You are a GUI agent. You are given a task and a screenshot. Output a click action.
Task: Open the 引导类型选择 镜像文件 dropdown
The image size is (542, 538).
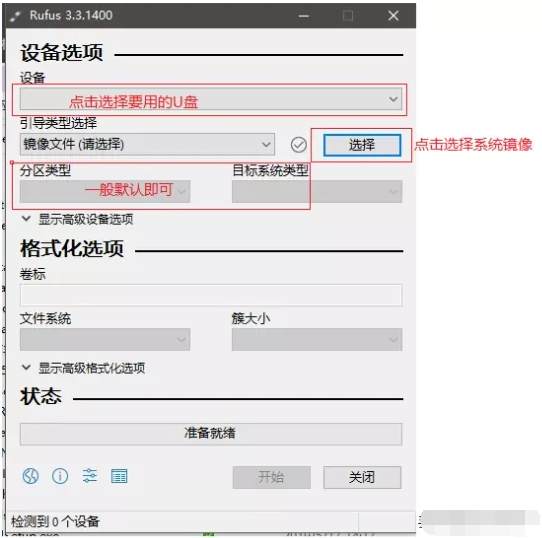(147, 144)
